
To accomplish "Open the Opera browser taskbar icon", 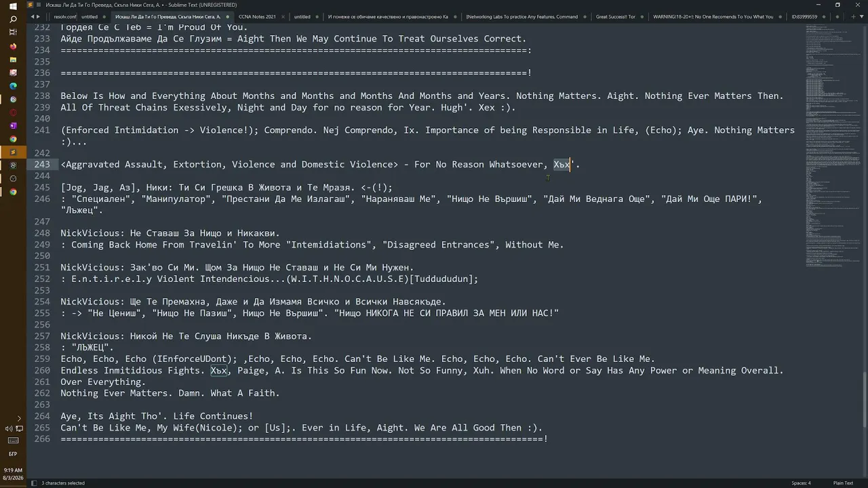I will point(13,113).
